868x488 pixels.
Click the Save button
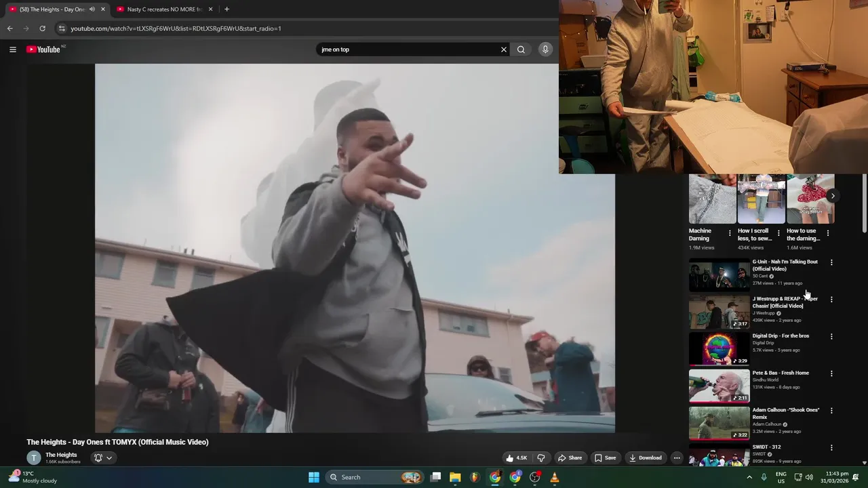(605, 457)
